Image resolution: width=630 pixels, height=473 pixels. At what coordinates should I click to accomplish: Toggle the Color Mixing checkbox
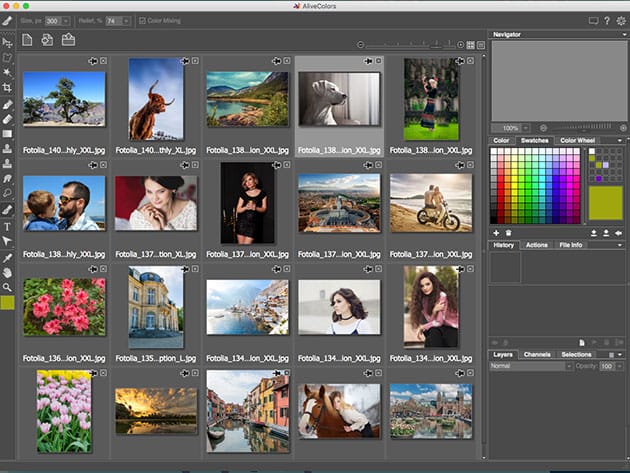[142, 20]
